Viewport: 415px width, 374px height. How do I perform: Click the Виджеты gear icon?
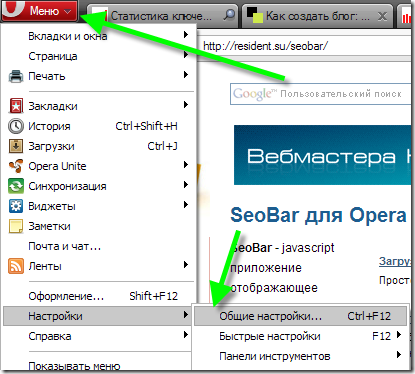click(x=16, y=206)
